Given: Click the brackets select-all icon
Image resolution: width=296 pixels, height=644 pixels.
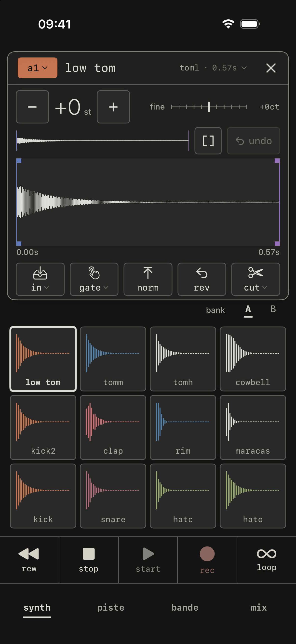Looking at the screenshot, I should click(x=208, y=141).
